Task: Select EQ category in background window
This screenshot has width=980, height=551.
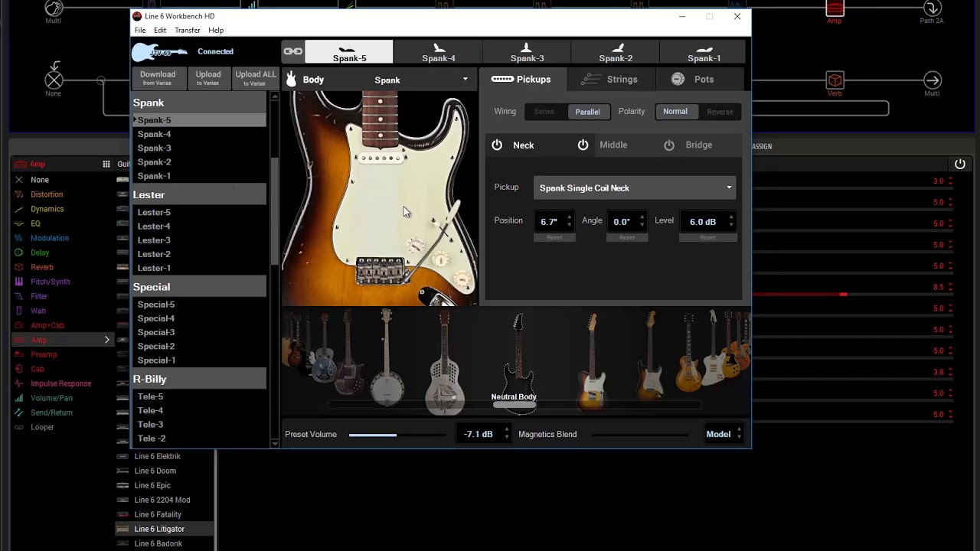Action: click(35, 223)
